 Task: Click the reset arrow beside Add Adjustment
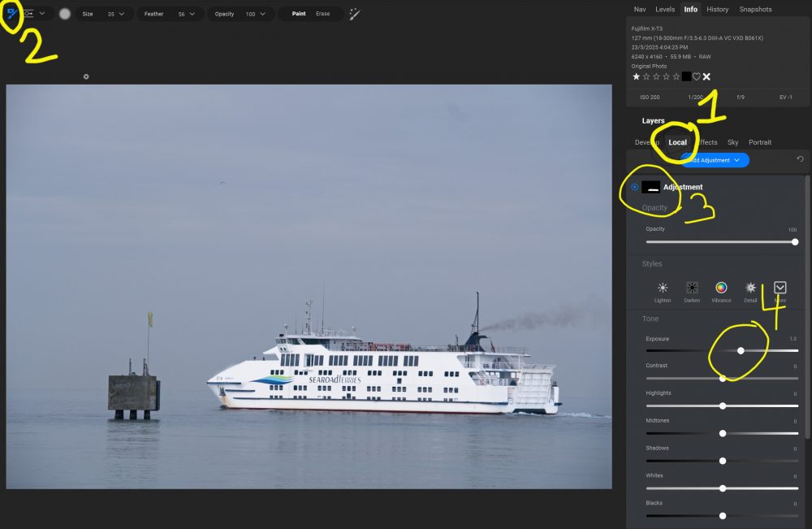pos(800,159)
